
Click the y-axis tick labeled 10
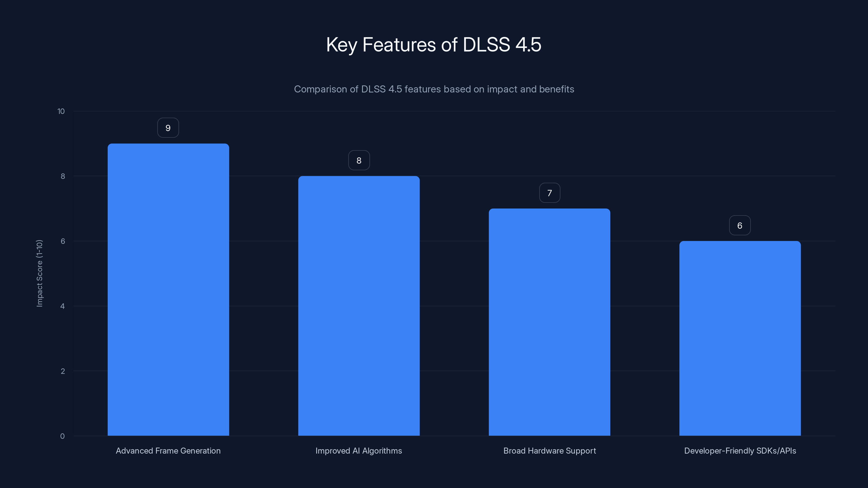(x=61, y=111)
